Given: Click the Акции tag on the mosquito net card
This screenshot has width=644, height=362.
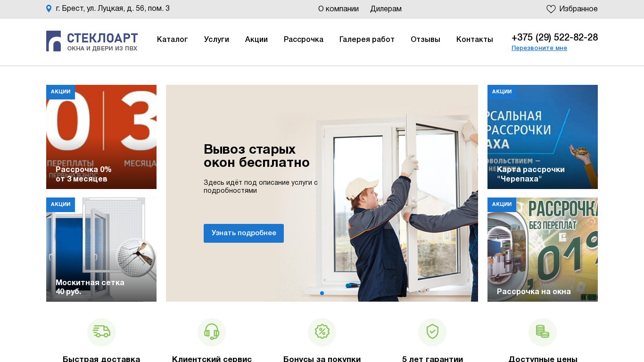Looking at the screenshot, I should tap(60, 205).
